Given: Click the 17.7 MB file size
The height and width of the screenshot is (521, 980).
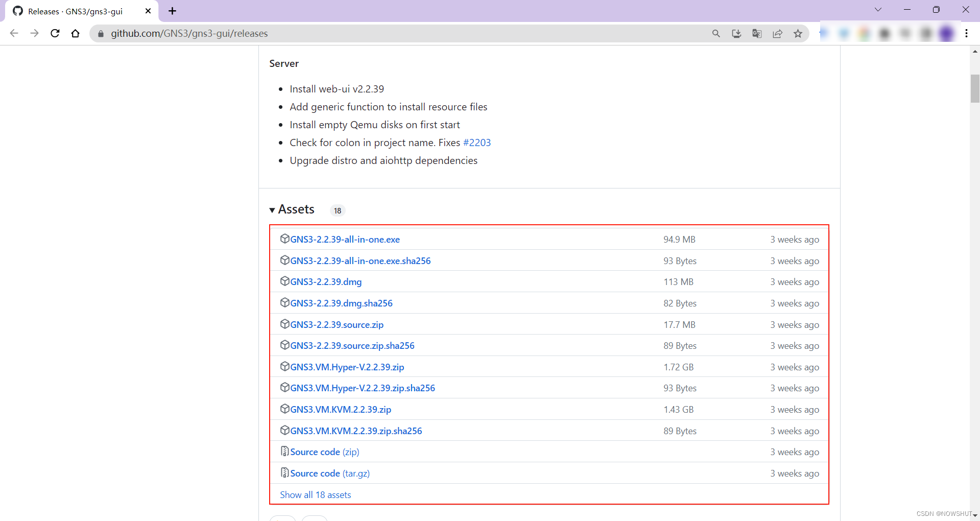Looking at the screenshot, I should pyautogui.click(x=679, y=325).
